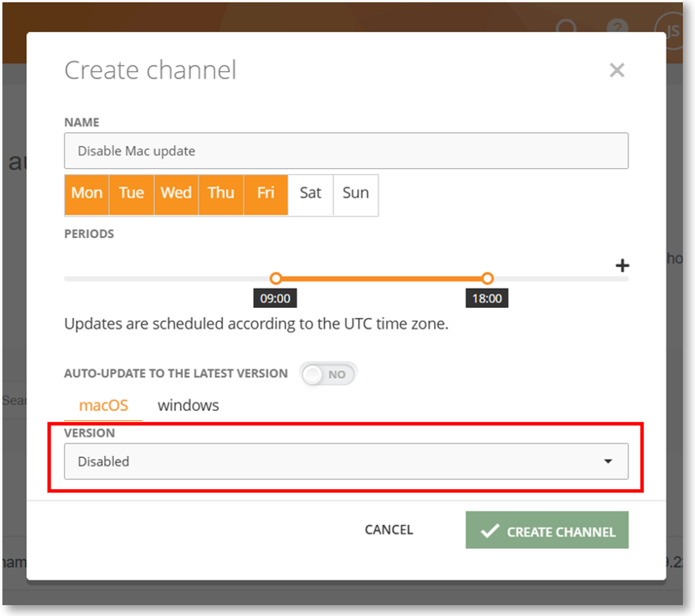Switch to the windows tab
Image resolution: width=695 pixels, height=616 pixels.
coord(189,405)
